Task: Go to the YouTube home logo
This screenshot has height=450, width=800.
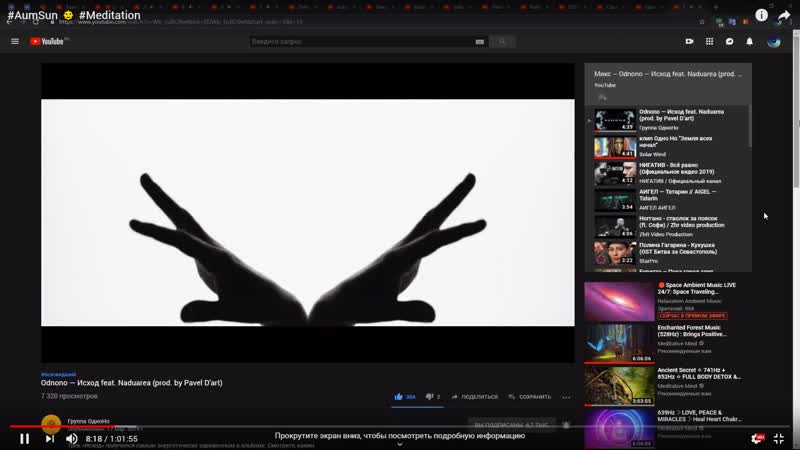Action: click(x=47, y=41)
